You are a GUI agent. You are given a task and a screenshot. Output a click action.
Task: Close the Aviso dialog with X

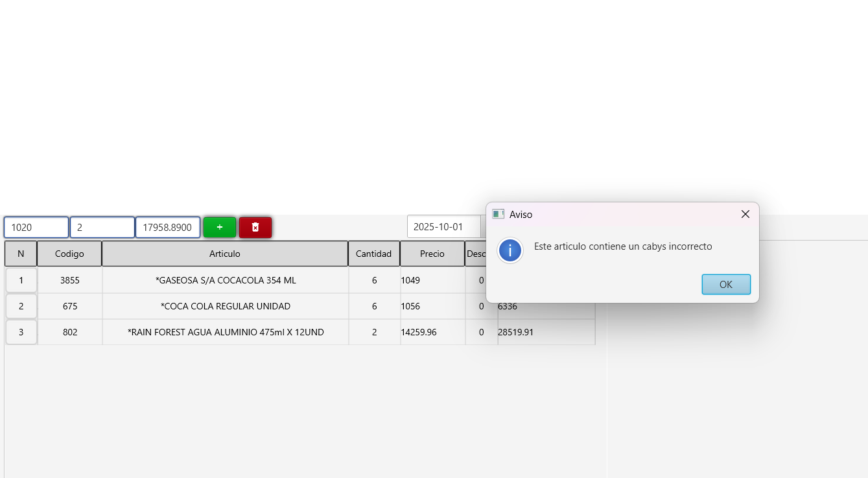745,214
